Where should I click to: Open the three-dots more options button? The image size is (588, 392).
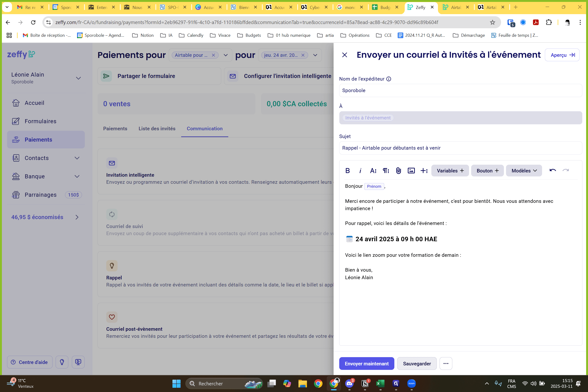click(x=446, y=363)
